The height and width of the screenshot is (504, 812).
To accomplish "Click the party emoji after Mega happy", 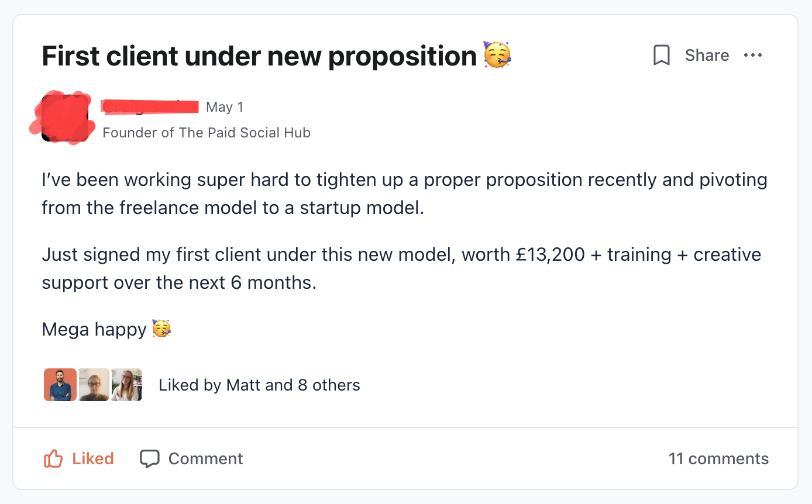I will 161,329.
